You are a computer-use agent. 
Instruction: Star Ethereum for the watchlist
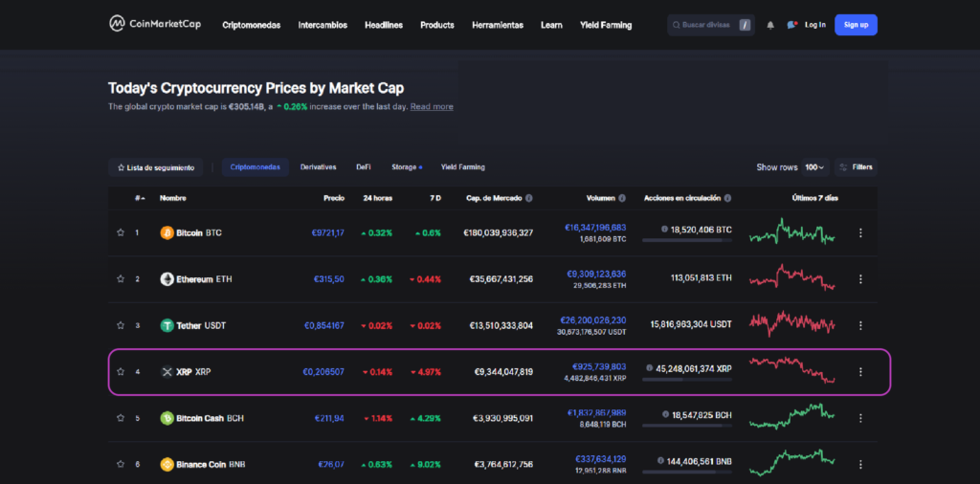click(x=121, y=278)
